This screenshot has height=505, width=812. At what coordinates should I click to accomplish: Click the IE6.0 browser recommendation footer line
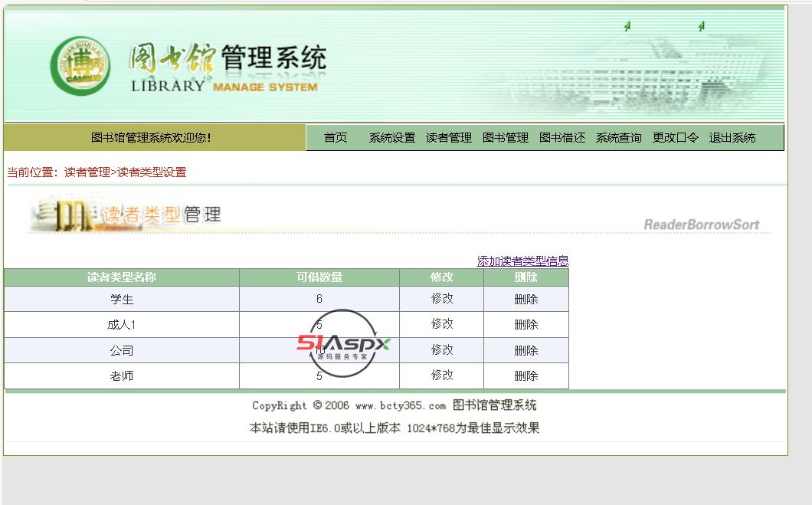coord(395,428)
